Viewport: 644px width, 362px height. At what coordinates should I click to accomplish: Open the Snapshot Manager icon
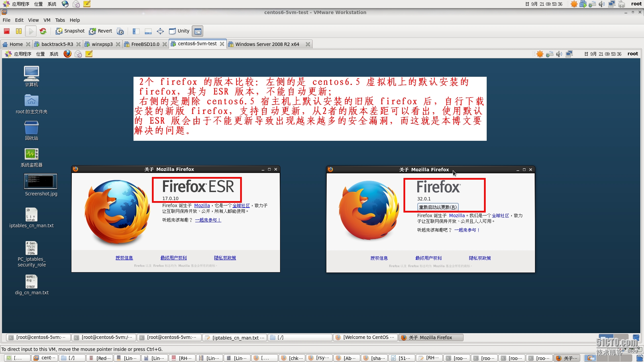click(120, 31)
